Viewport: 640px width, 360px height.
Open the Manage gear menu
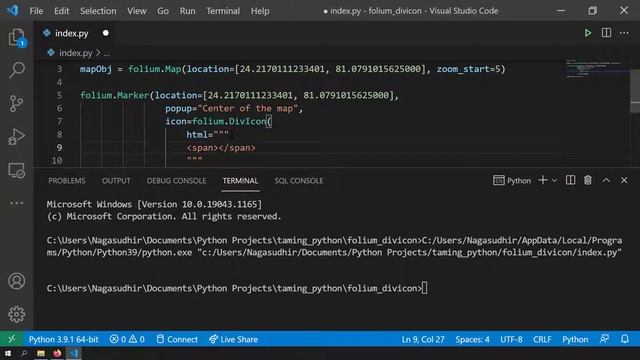(16, 314)
